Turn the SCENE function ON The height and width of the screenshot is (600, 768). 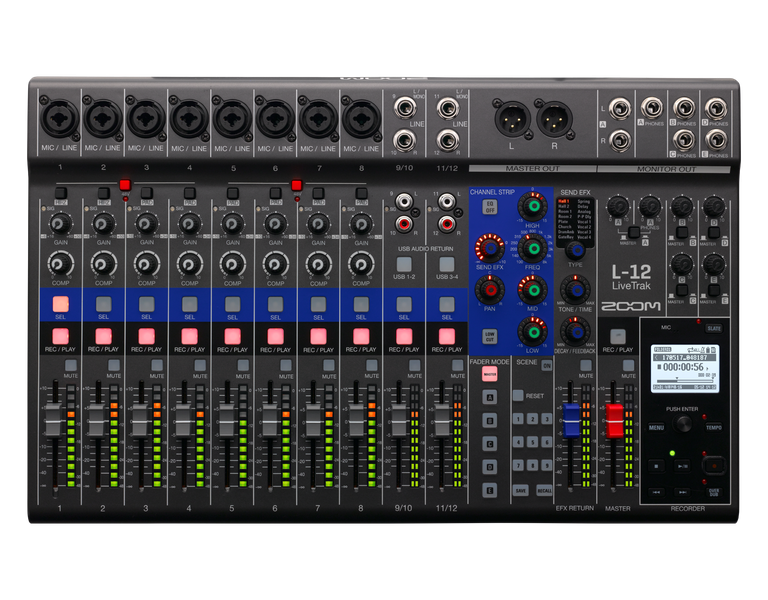(547, 365)
